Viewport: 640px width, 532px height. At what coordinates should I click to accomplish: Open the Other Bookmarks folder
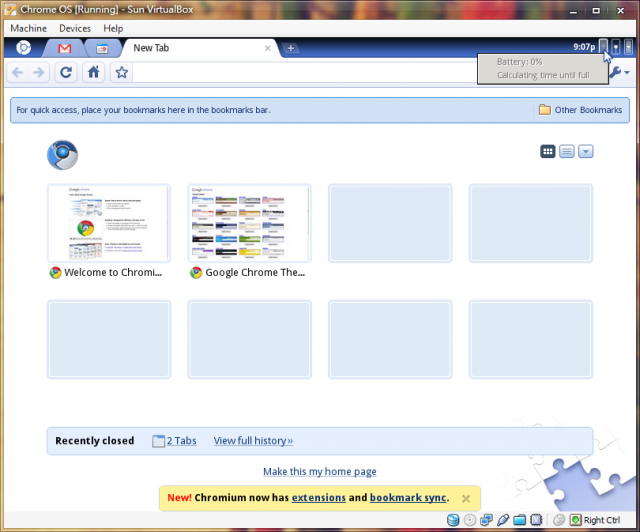click(x=580, y=110)
